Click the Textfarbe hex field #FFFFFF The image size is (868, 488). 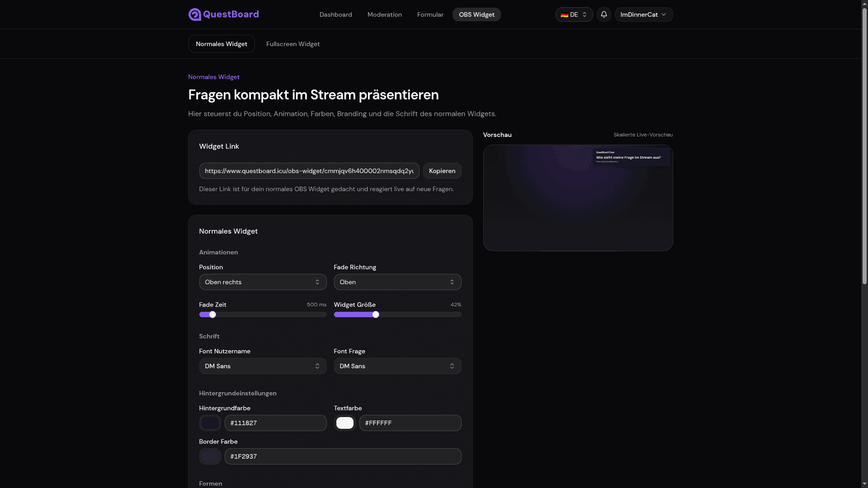410,423
